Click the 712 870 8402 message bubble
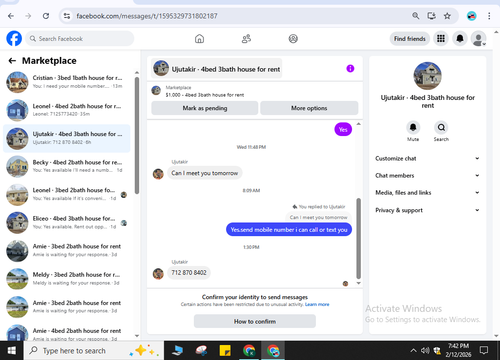Screen dimensions: 500x360 (189, 273)
